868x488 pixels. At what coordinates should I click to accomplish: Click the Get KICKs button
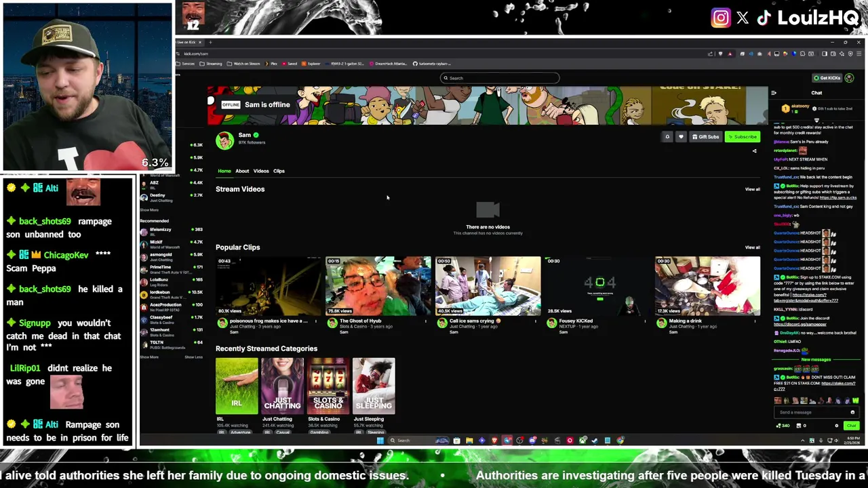827,78
